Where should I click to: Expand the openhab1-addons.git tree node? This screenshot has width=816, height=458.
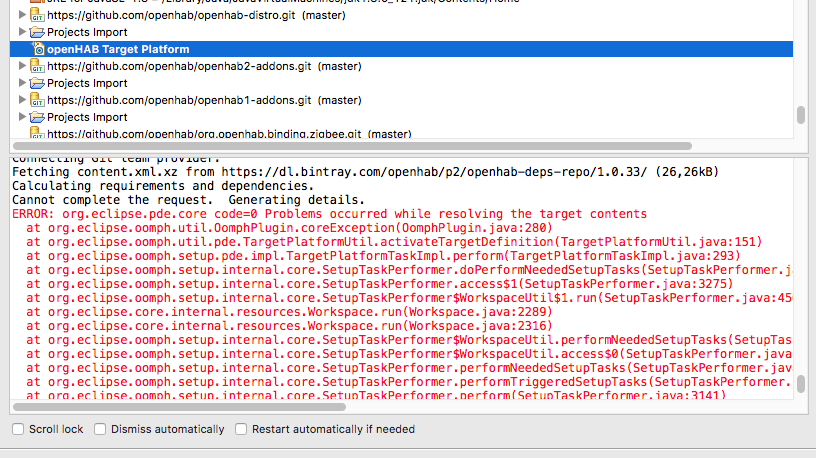[22, 99]
